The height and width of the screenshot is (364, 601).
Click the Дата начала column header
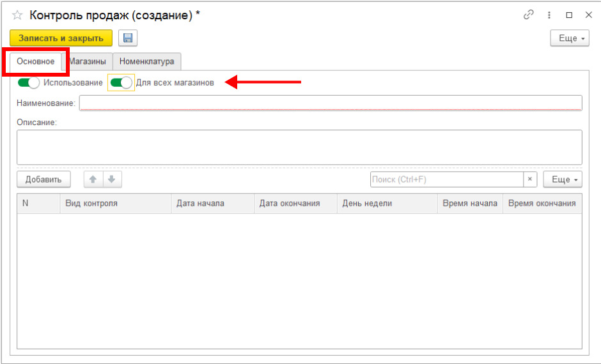click(212, 203)
